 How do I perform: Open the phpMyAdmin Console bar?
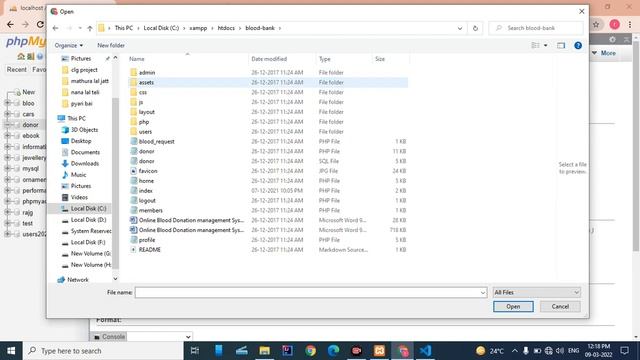pos(109,337)
